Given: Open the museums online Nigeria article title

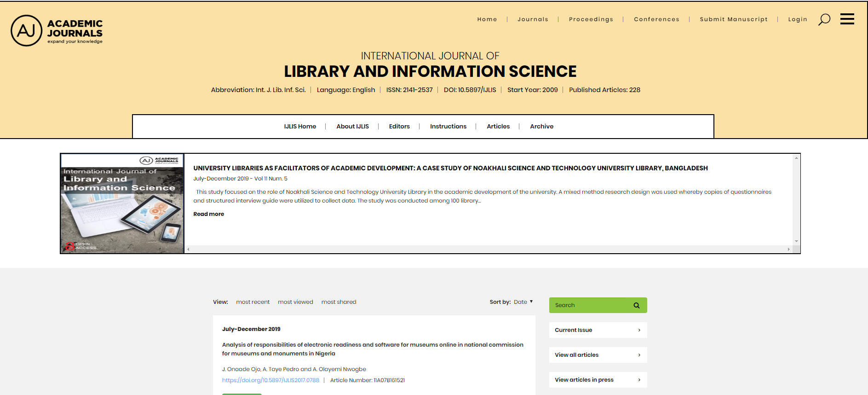Looking at the screenshot, I should 373,349.
